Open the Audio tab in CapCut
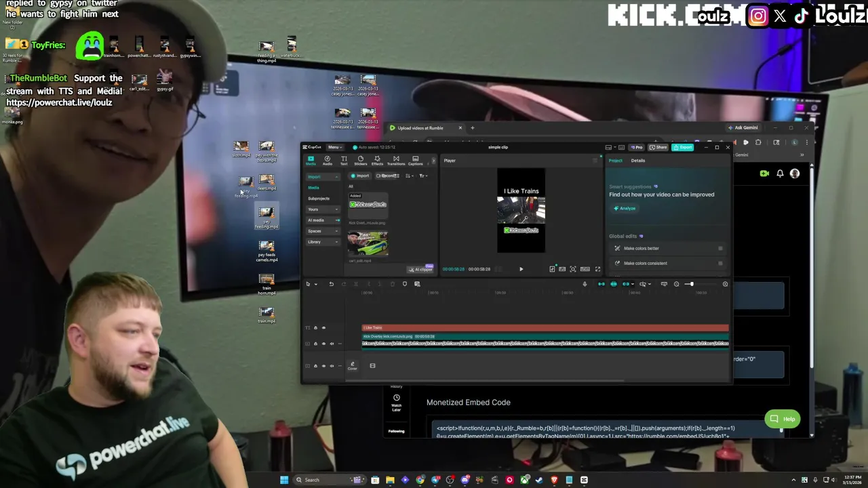868x488 pixels. point(328,160)
